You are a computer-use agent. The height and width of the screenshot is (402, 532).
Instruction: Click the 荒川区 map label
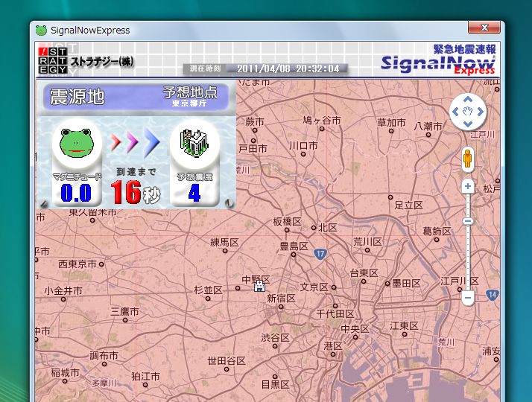(x=368, y=242)
